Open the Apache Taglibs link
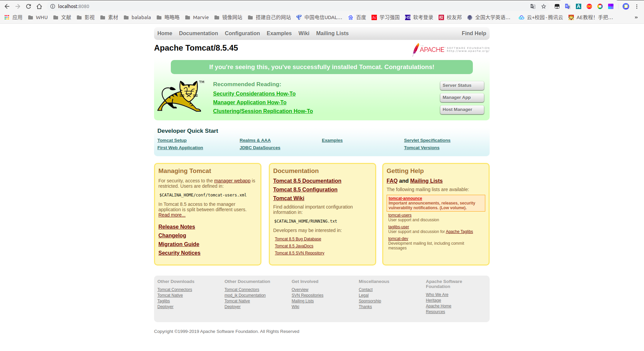 coord(459,232)
